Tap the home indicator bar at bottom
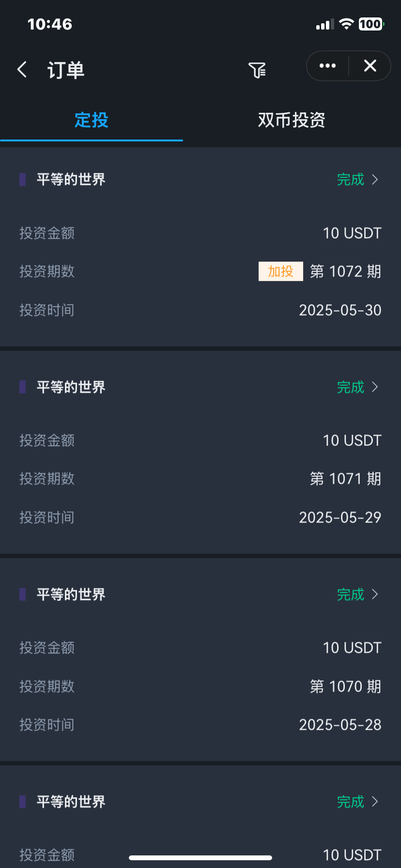This screenshot has width=401, height=868. click(x=200, y=858)
